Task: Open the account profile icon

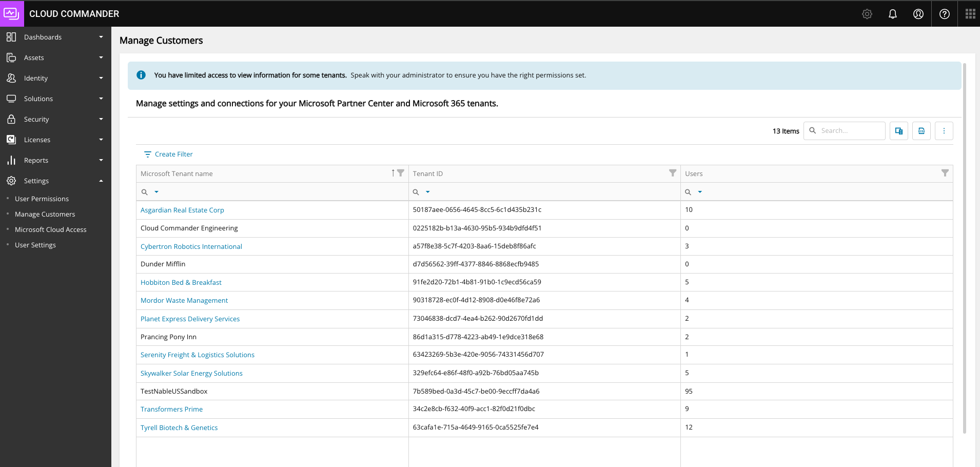Action: [x=918, y=13]
